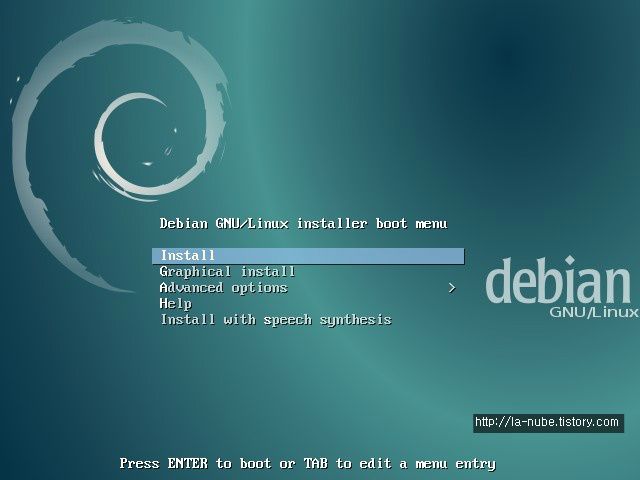Choose Install with speech synthesis
The width and height of the screenshot is (640, 480).
click(x=276, y=320)
